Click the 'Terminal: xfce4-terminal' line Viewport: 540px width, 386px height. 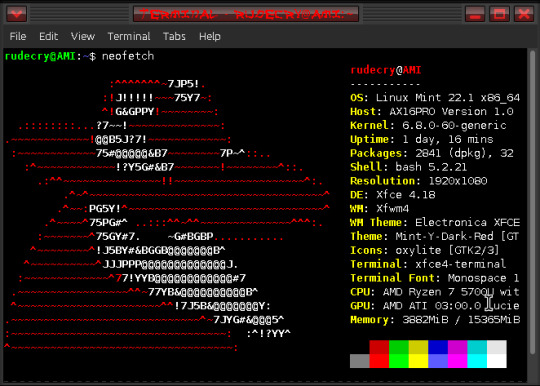(428, 264)
